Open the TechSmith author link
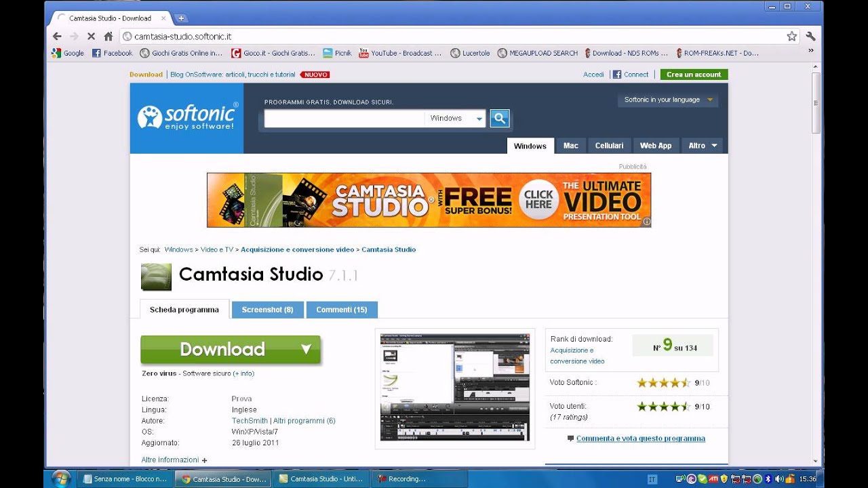The height and width of the screenshot is (488, 868). (250, 421)
